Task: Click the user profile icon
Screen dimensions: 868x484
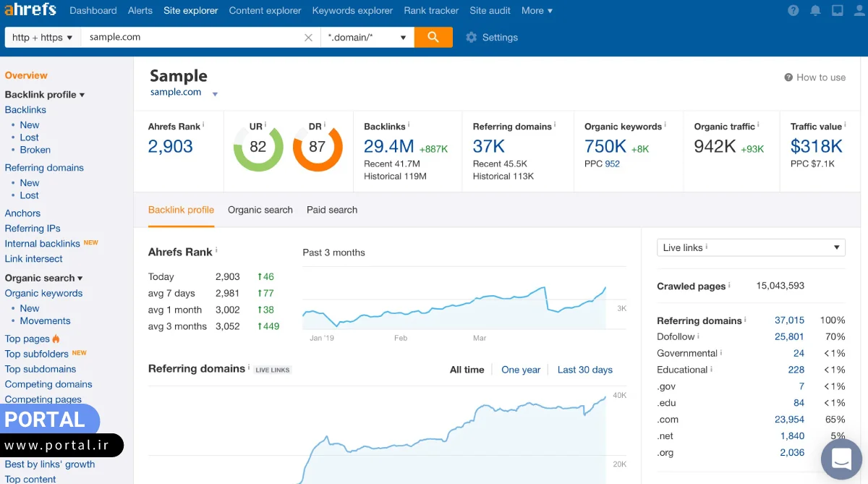Action: tap(858, 10)
